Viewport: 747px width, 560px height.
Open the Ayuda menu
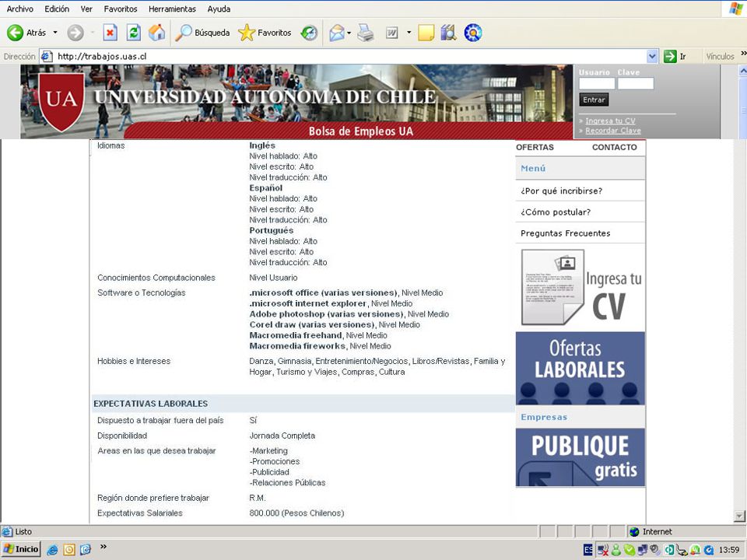click(219, 9)
